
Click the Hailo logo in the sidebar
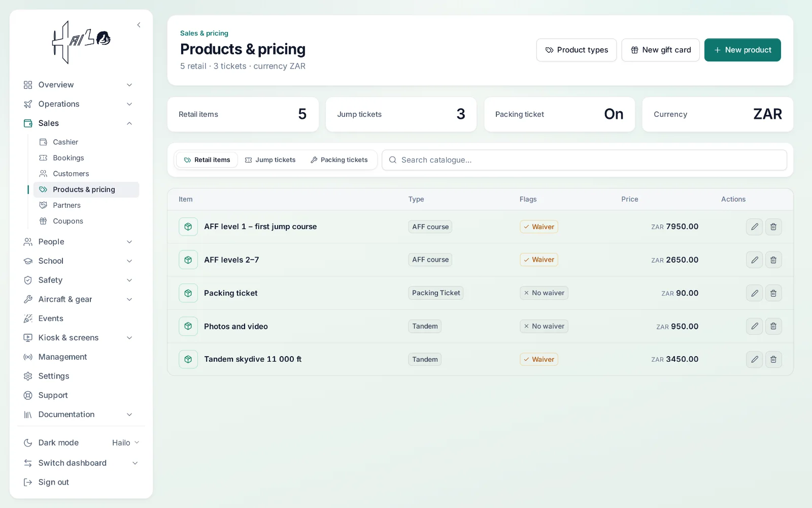(x=81, y=42)
